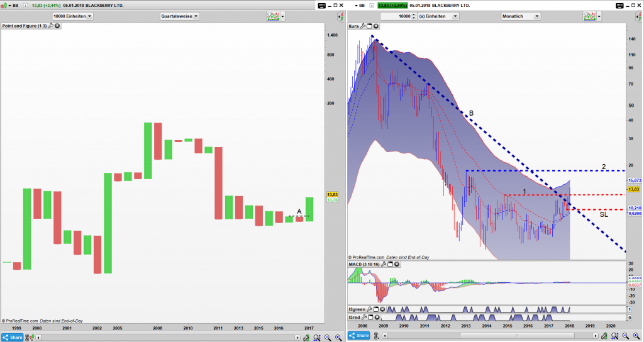644x342 pixels.
Task: Click chart lock icon left of zoom tools, left chart
Action: click(306, 338)
